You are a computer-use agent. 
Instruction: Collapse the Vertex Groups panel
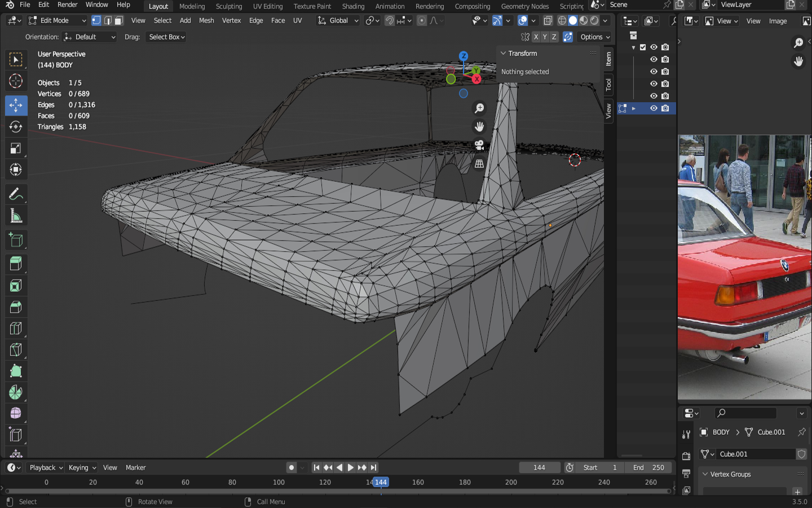click(705, 474)
